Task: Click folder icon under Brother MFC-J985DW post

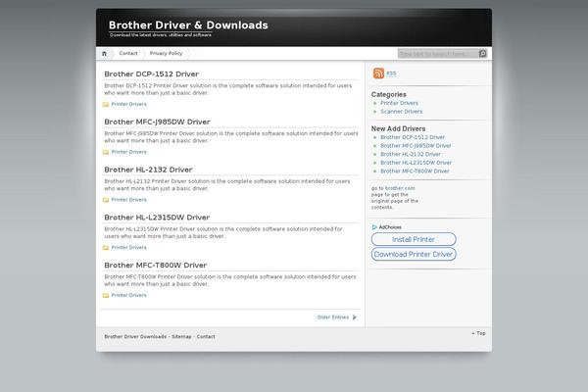Action: pos(106,152)
